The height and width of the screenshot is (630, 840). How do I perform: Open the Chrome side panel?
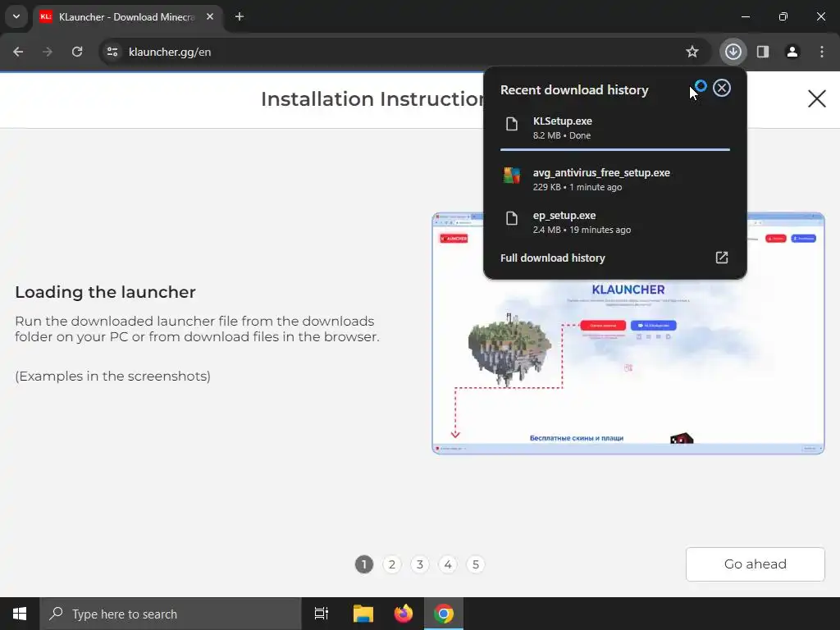click(x=763, y=52)
